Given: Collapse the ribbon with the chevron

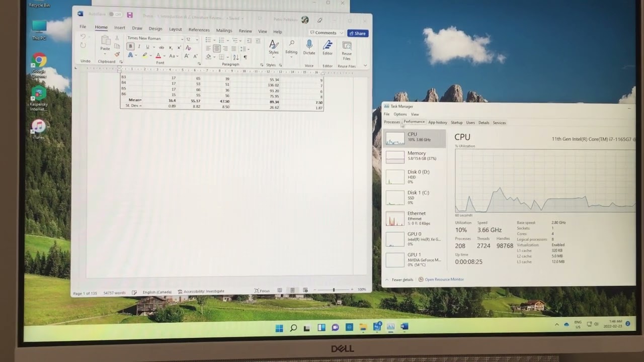Looking at the screenshot, I should 365,66.
